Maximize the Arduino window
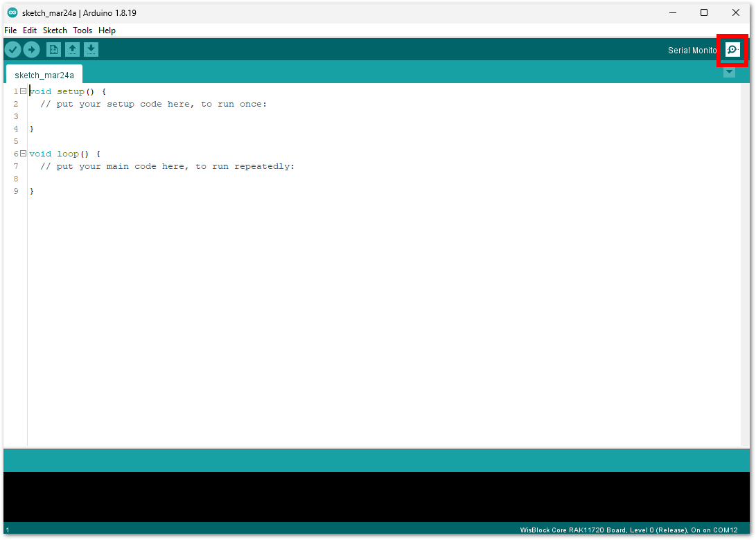Image resolution: width=756 pixels, height=540 pixels. click(704, 13)
